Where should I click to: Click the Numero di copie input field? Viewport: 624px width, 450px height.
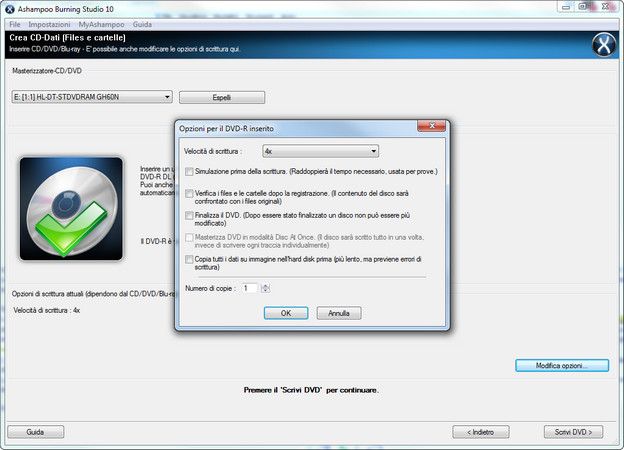point(251,288)
